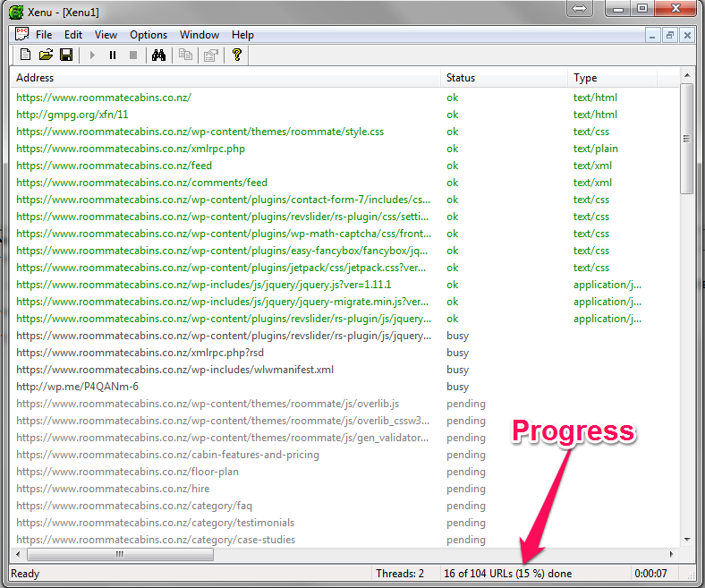
Task: Open the File menu
Action: point(44,35)
